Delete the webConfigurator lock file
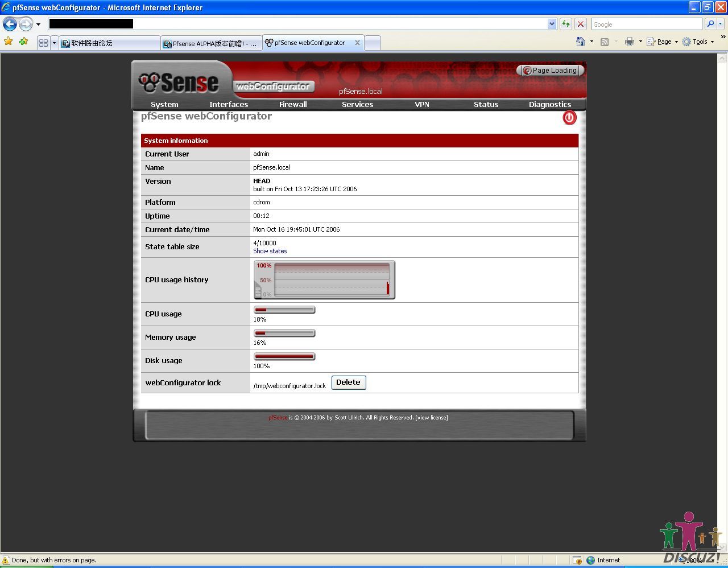 click(348, 382)
